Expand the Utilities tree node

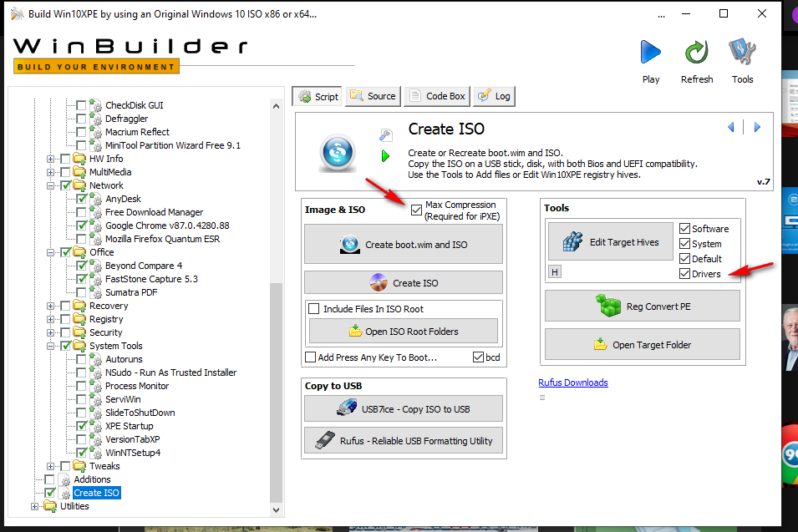[34, 506]
